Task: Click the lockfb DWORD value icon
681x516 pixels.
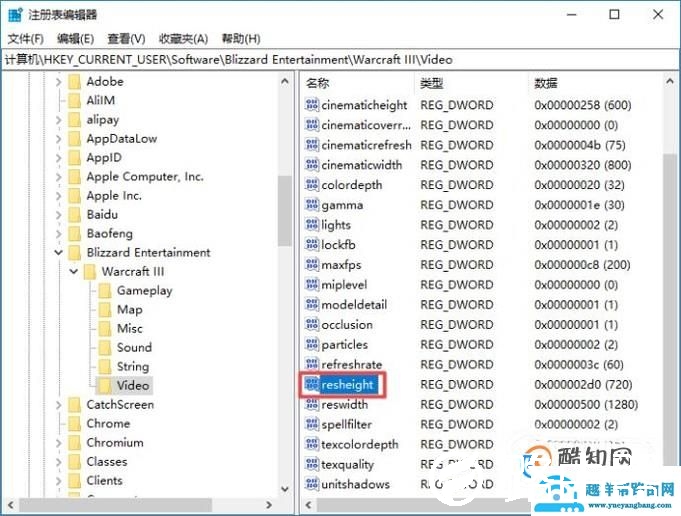Action: (312, 245)
